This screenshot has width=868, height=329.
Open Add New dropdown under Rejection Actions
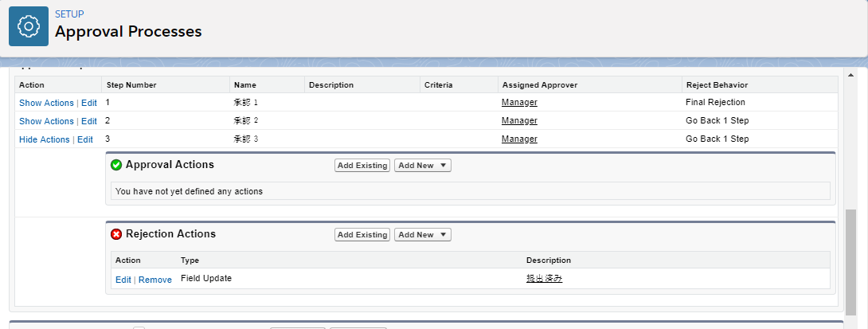[423, 235]
